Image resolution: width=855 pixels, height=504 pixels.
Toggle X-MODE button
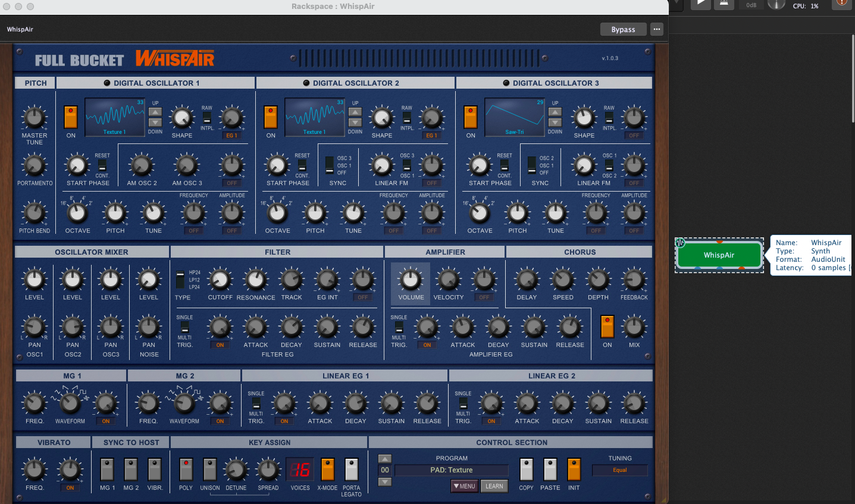tap(327, 469)
